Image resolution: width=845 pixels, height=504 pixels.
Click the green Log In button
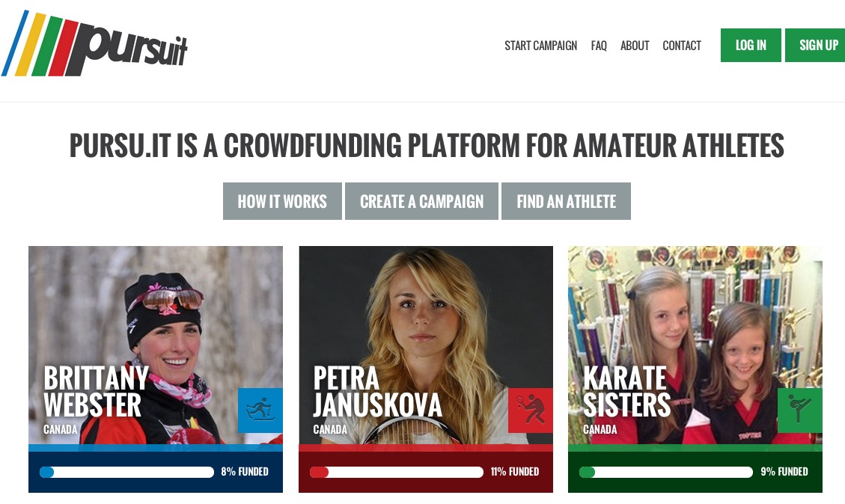tap(751, 45)
